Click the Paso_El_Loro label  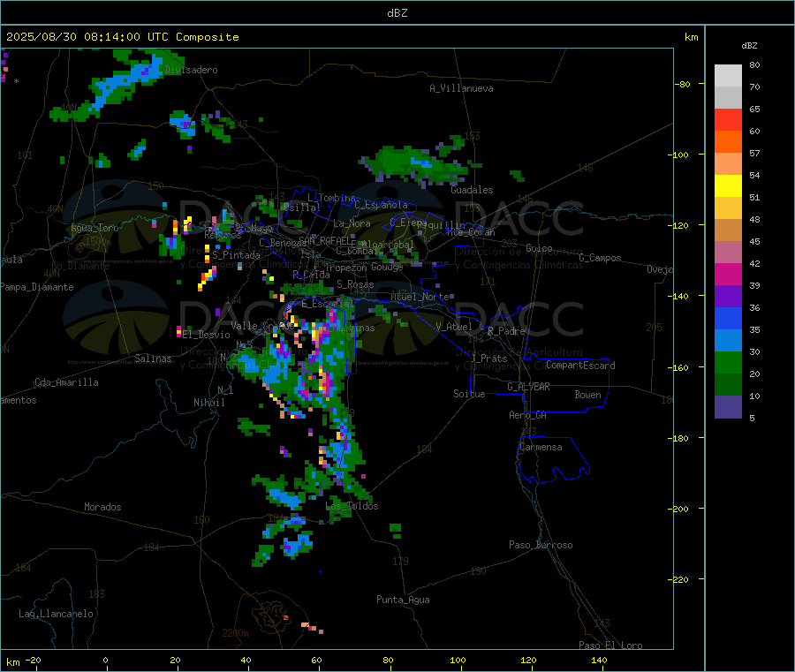610,646
